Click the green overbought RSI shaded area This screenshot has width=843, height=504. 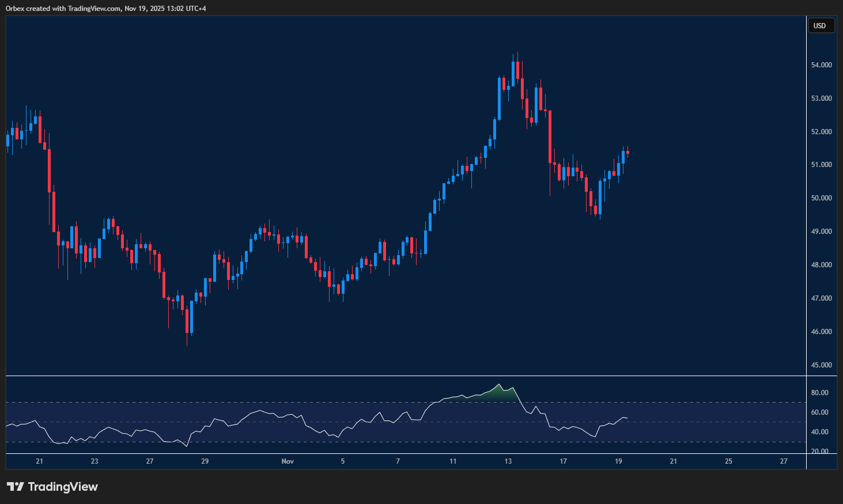tap(496, 395)
